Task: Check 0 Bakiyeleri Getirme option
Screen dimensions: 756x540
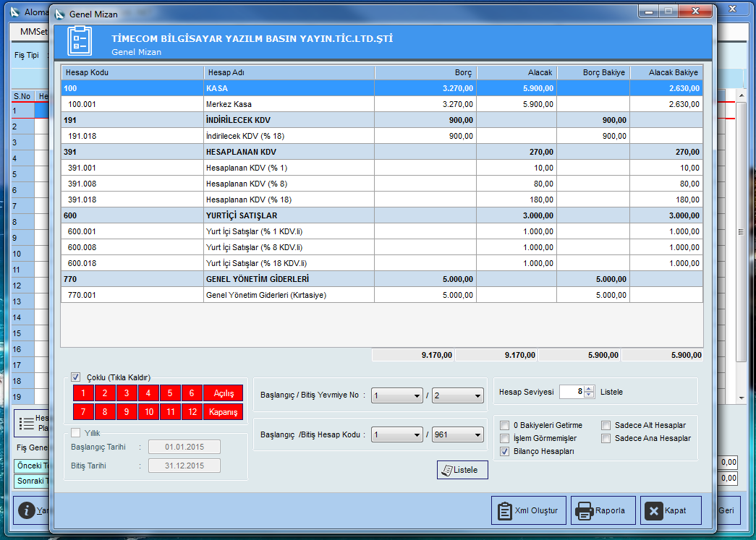Action: [x=504, y=425]
